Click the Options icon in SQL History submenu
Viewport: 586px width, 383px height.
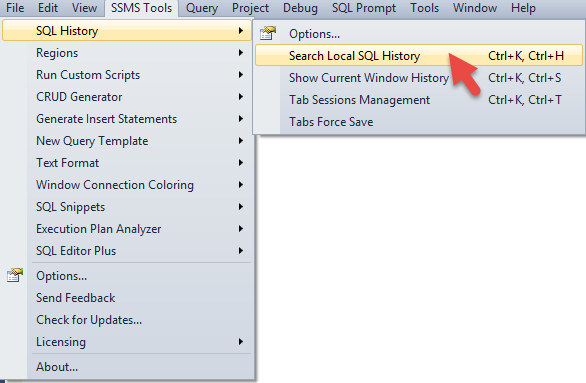(268, 33)
